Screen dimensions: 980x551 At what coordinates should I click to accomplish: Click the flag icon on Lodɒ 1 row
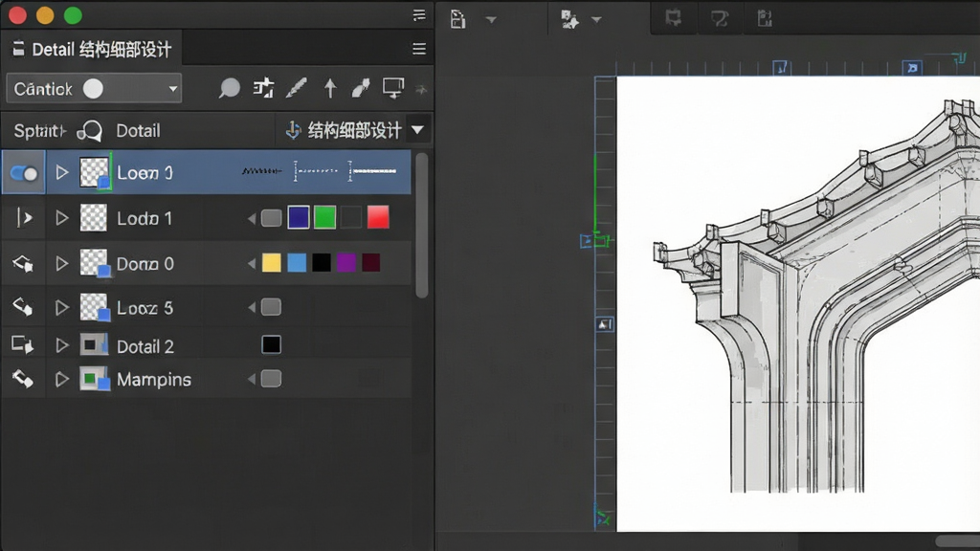pos(24,218)
